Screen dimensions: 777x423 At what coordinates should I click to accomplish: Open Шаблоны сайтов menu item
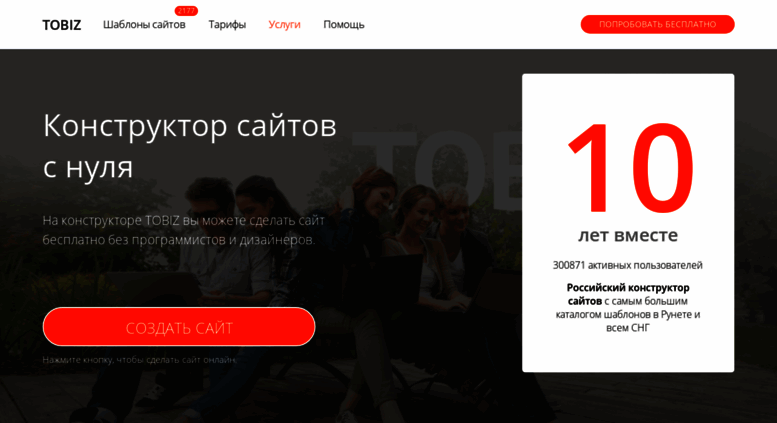click(x=144, y=25)
